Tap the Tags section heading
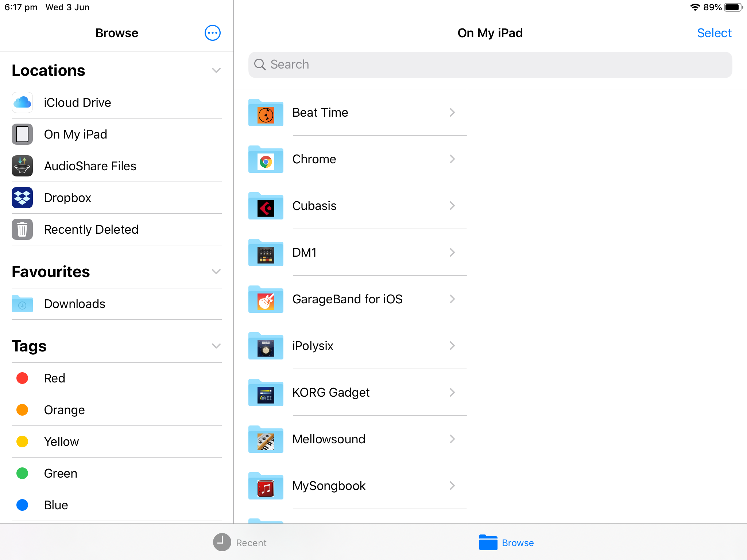This screenshot has width=747, height=560. [x=29, y=346]
